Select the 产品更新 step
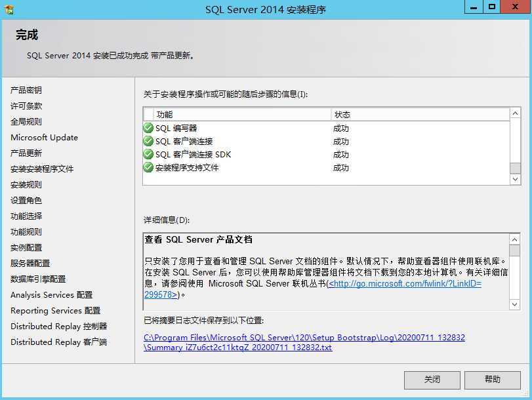This screenshot has height=400, width=532. 26,153
